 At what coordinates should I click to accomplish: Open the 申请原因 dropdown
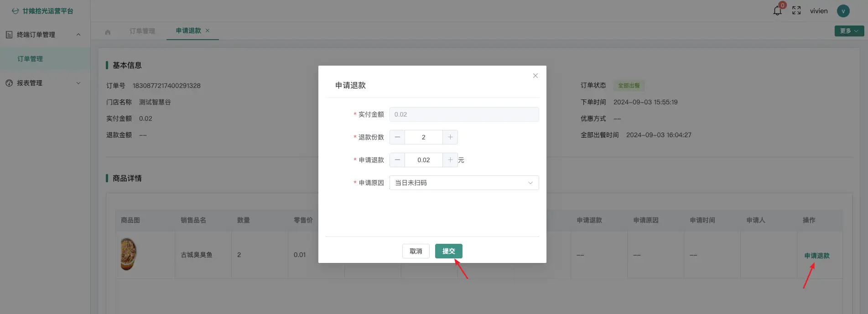coord(464,183)
